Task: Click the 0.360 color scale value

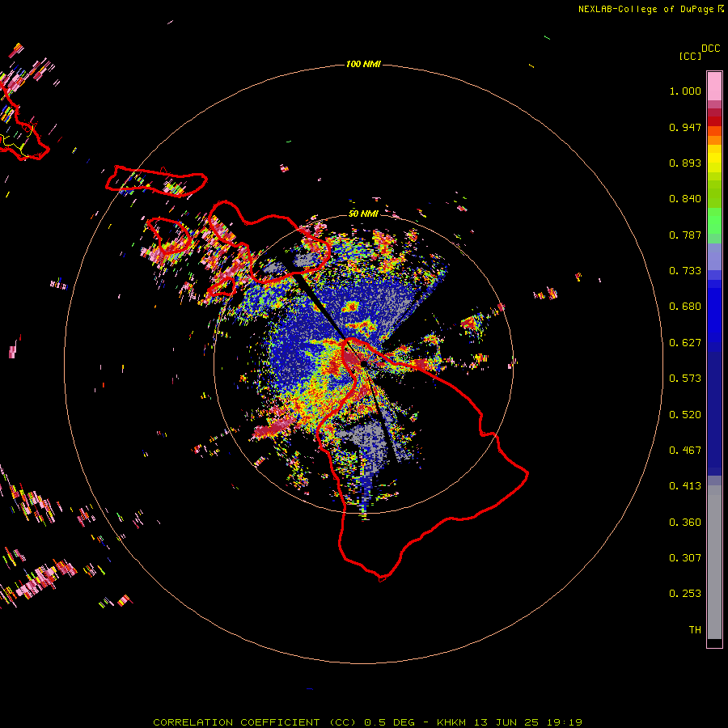Action: point(685,523)
